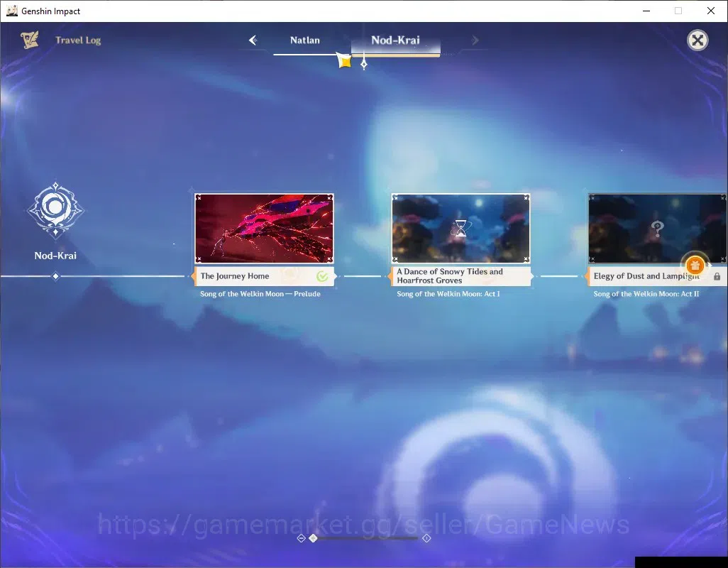
Task: Click the padlock icon on Elegy quest
Action: 717,277
